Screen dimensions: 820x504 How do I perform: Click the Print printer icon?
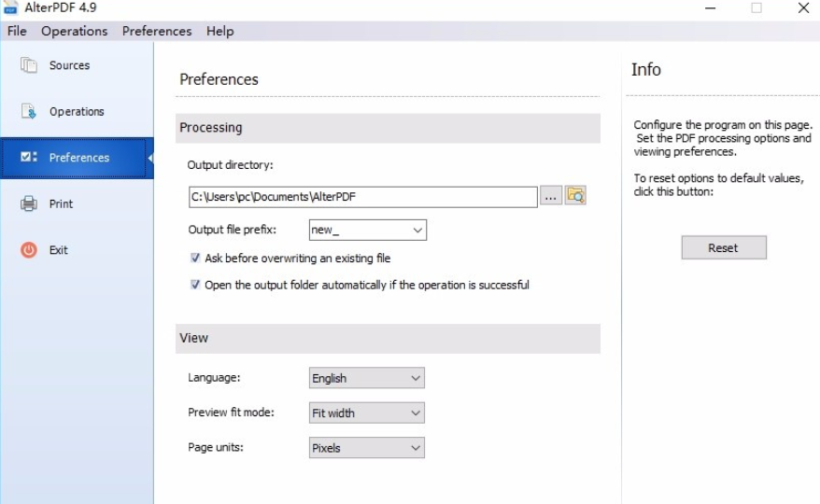click(29, 203)
